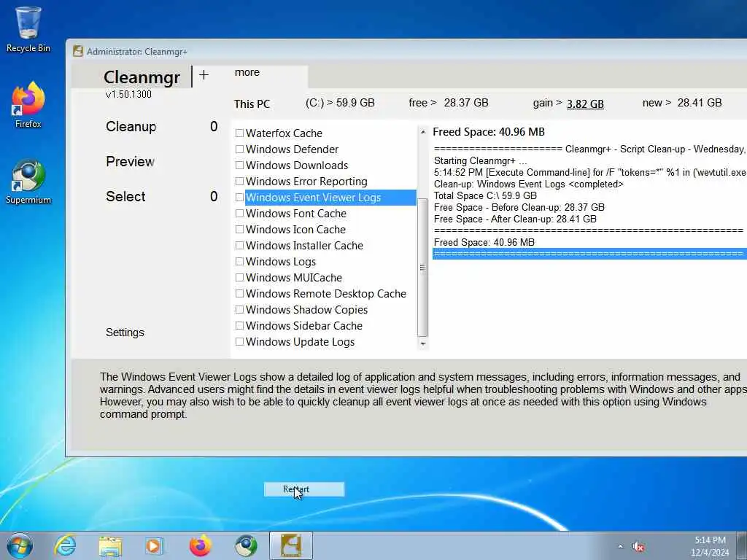Launch Internet Explorer from the taskbar

click(x=65, y=545)
